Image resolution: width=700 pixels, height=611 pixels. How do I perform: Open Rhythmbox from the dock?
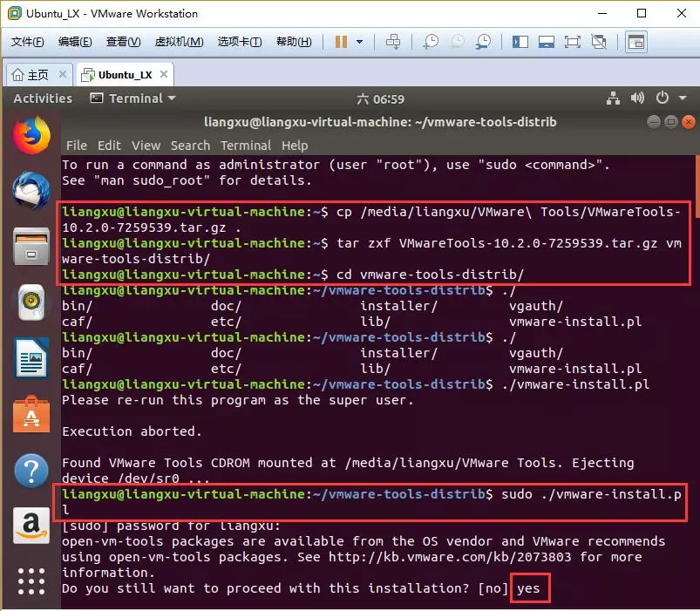31,302
